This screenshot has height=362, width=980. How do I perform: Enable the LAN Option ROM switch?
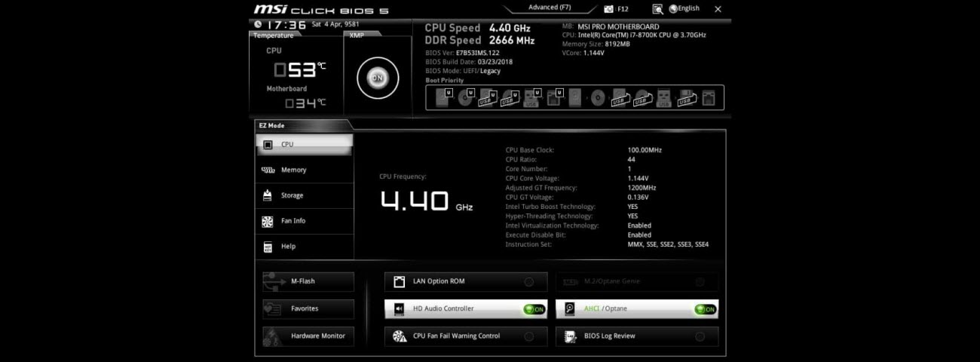(529, 281)
